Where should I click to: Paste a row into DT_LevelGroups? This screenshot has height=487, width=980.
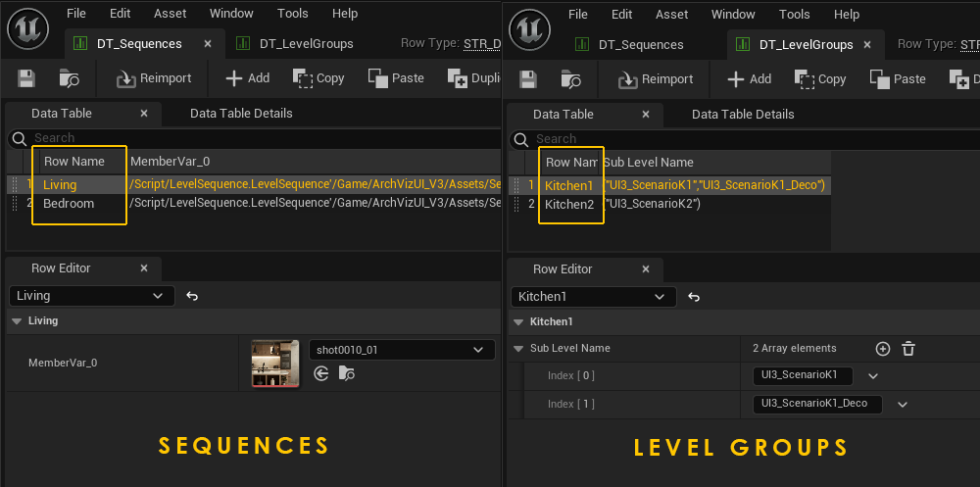tap(898, 78)
